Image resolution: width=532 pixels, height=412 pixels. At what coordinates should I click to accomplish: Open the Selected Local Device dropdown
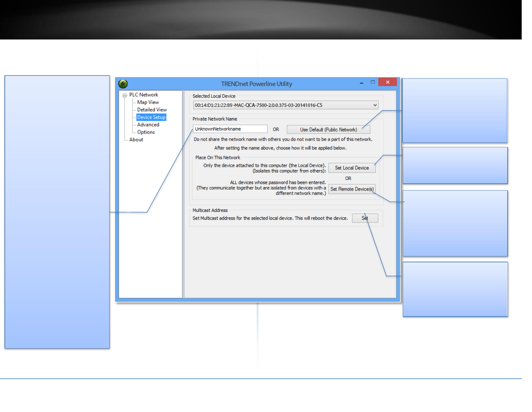(286, 105)
